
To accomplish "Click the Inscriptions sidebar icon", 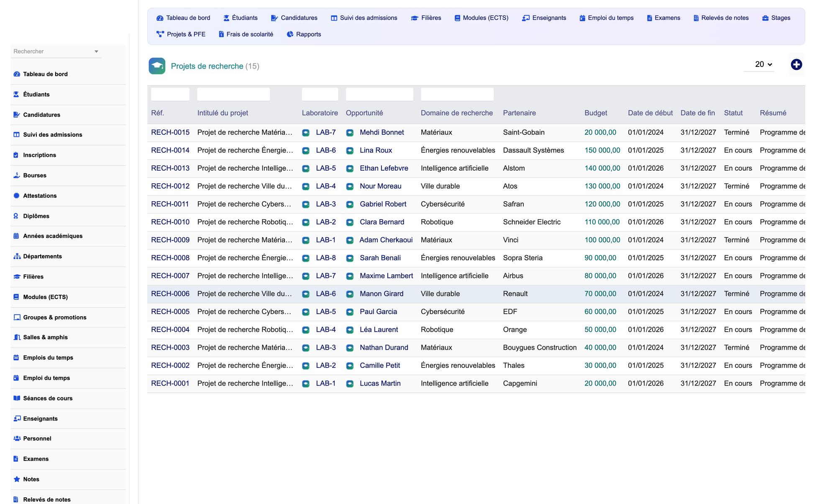I will [16, 155].
